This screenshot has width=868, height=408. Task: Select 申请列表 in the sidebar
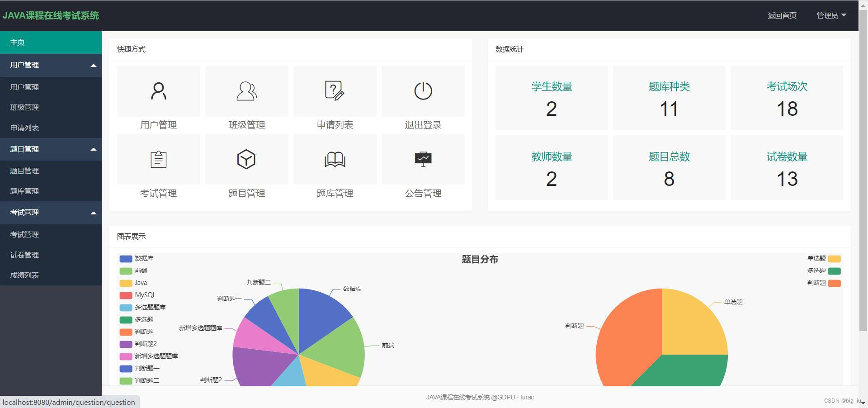51,128
